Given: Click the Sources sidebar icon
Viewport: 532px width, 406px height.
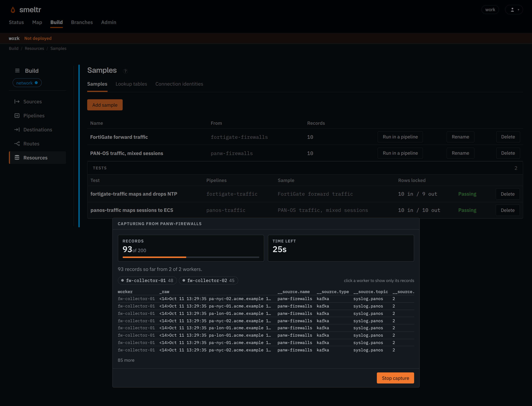Looking at the screenshot, I should tap(17, 101).
